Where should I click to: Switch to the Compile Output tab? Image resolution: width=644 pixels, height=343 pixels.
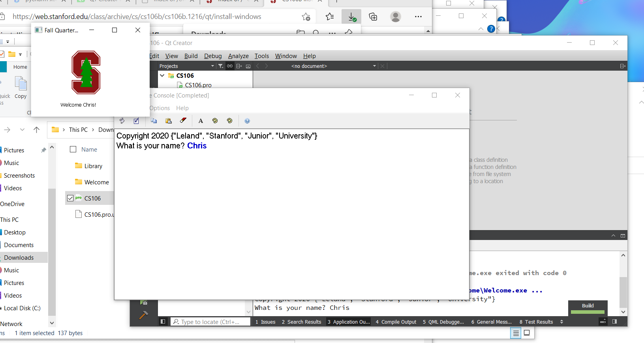(396, 322)
